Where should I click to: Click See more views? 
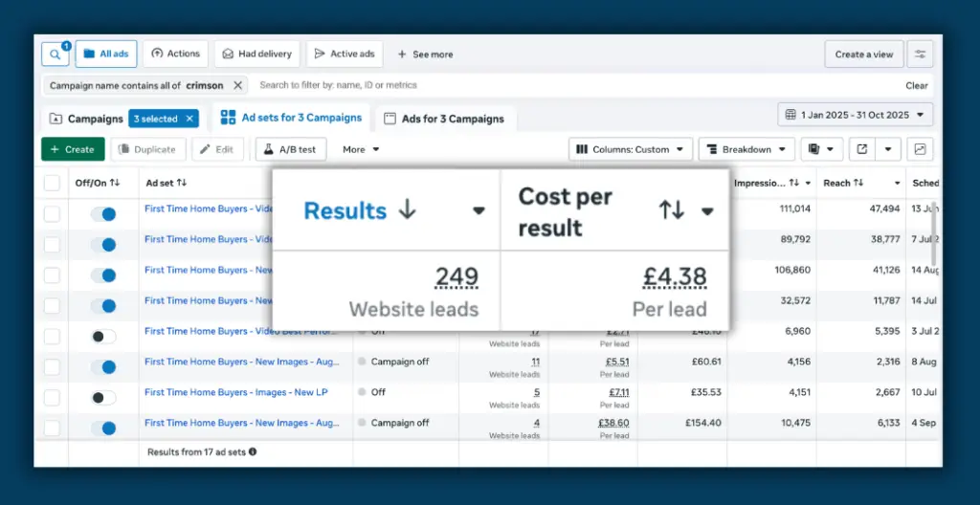click(426, 55)
